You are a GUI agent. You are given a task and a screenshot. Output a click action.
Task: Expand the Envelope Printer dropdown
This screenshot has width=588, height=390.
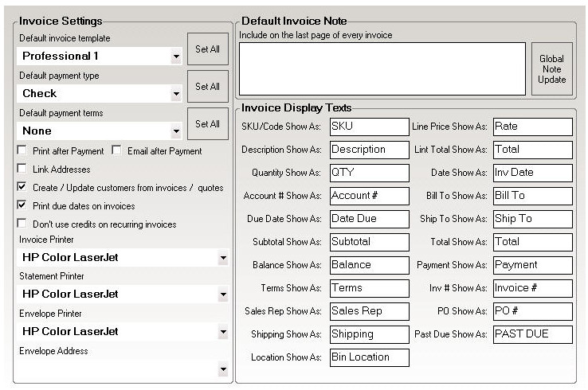point(222,332)
